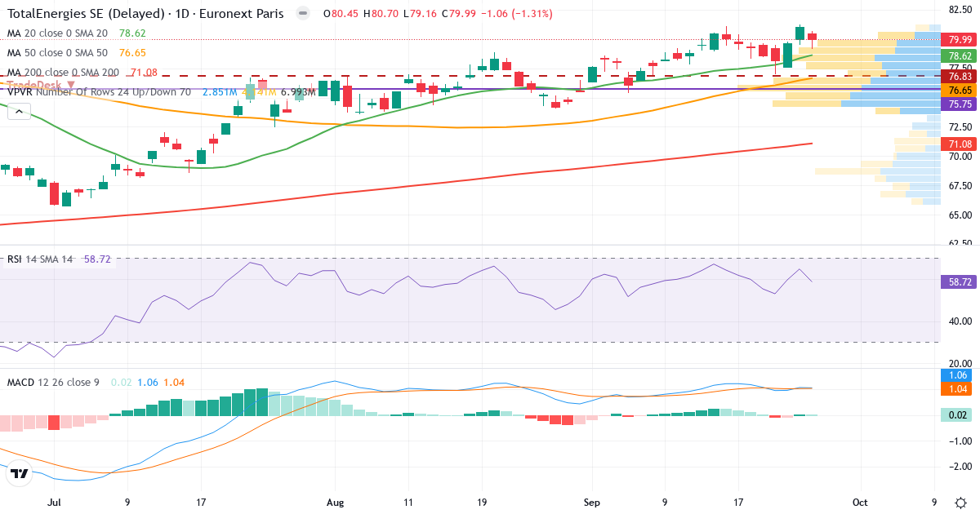This screenshot has height=514, width=980.
Task: Click the MA 50 value 76.65 in legend
Action: (132, 52)
